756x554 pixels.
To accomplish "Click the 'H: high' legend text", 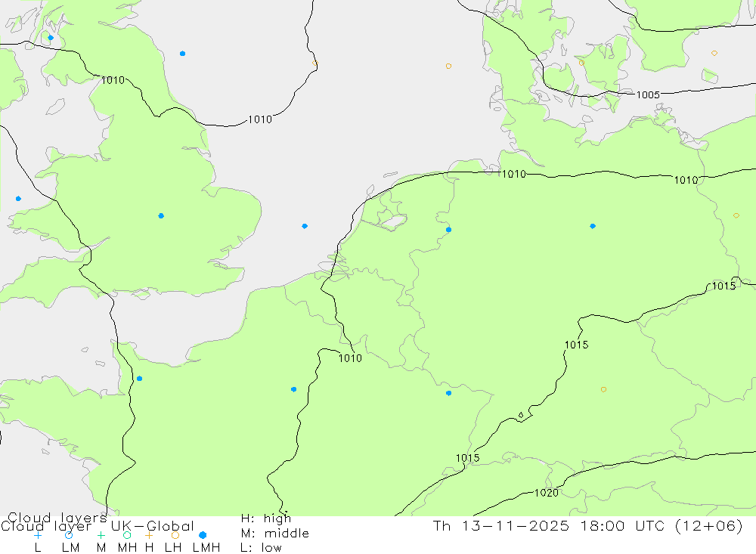I will [x=266, y=518].
